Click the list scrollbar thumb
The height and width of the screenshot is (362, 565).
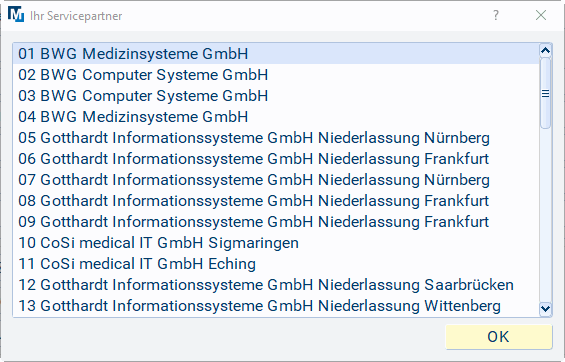[546, 93]
